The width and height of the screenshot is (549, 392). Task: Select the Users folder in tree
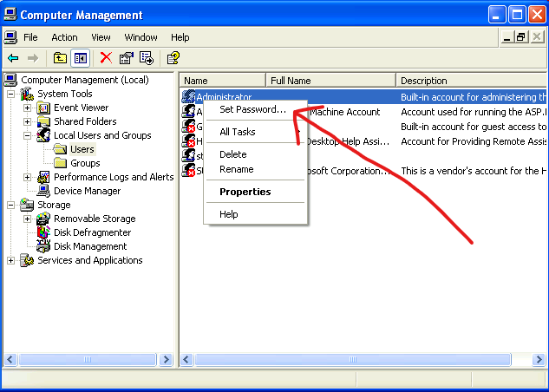click(x=82, y=149)
